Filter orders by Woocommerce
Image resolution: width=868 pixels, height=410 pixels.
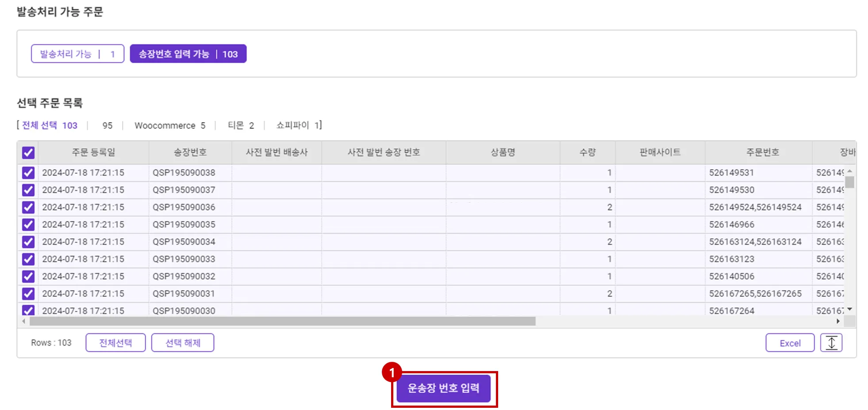tap(170, 126)
